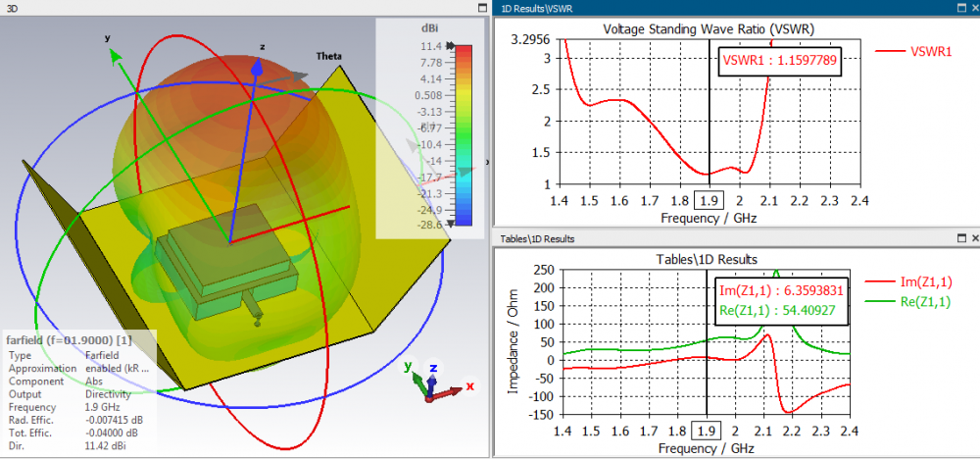The height and width of the screenshot is (459, 980).
Task: Select the Im(Z1,1) legend entry
Action: pos(908,282)
